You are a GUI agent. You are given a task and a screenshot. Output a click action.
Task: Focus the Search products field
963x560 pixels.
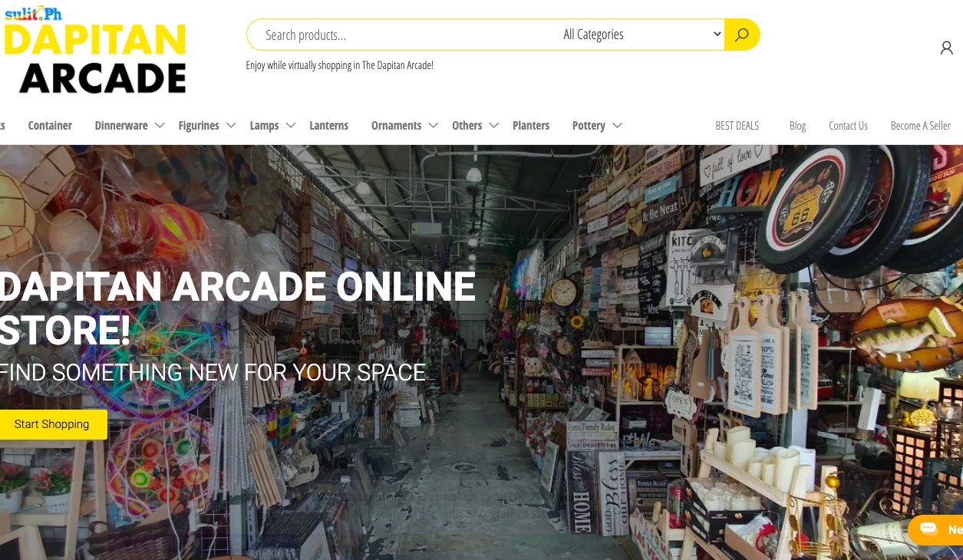403,35
